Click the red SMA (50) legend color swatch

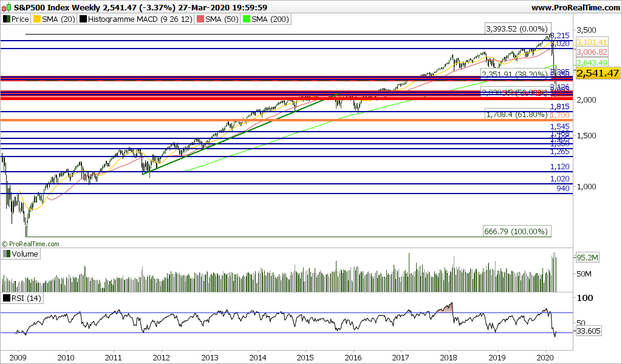click(200, 19)
